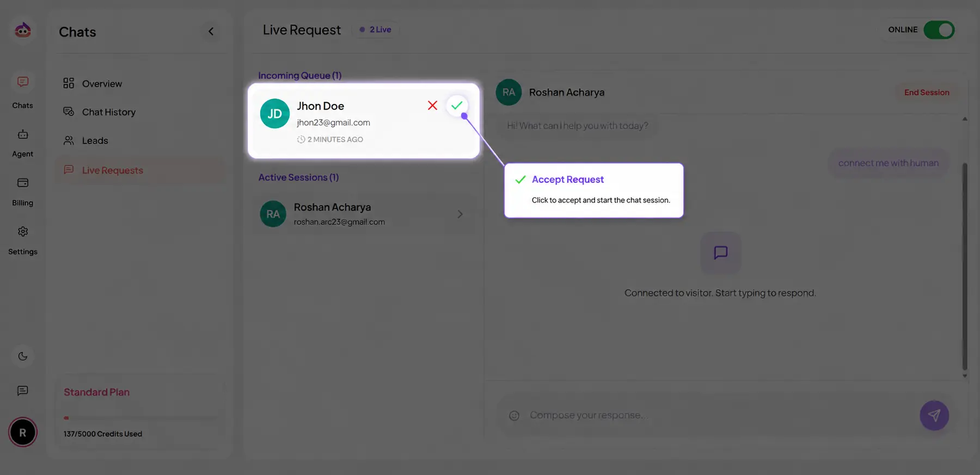The height and width of the screenshot is (475, 980).
Task: Click the Active Sessions (1) heading
Action: pyautogui.click(x=298, y=177)
